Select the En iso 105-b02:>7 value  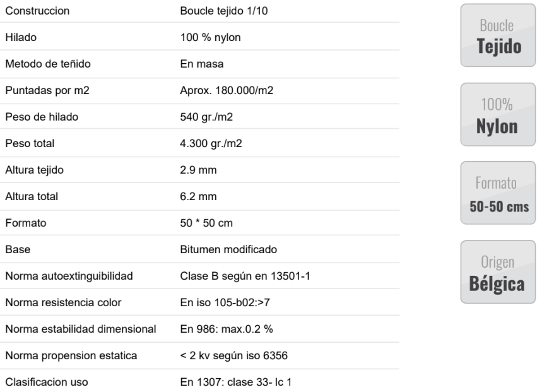point(225,302)
